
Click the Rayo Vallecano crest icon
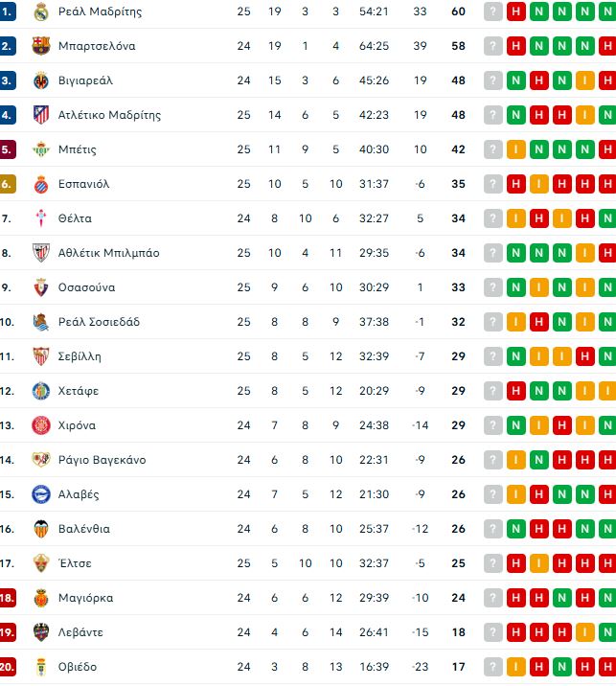(40, 460)
